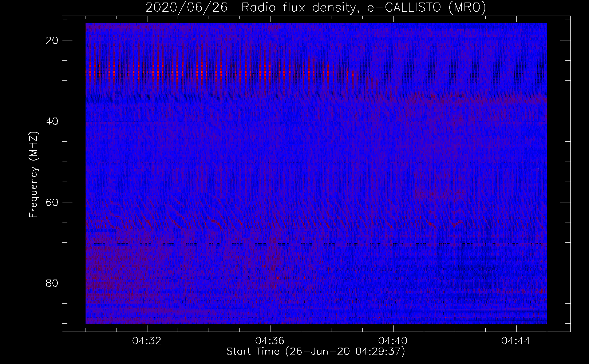This screenshot has width=589, height=364.
Task: Click the 04:40 time tick label
Action: click(x=393, y=341)
